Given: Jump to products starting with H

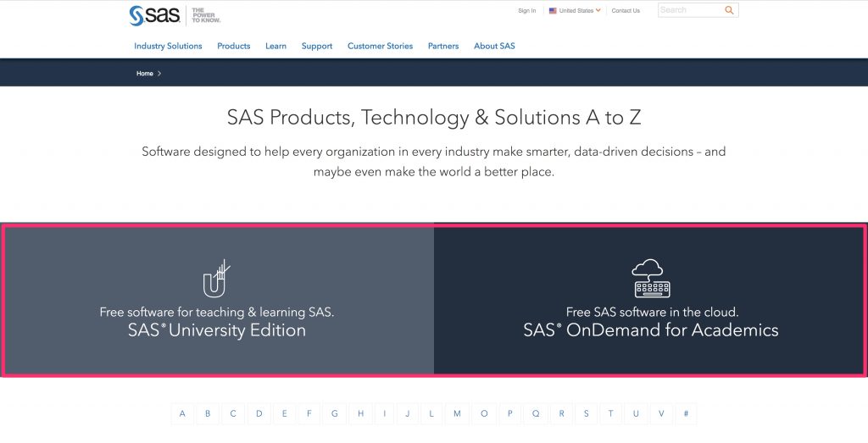Looking at the screenshot, I should 360,413.
